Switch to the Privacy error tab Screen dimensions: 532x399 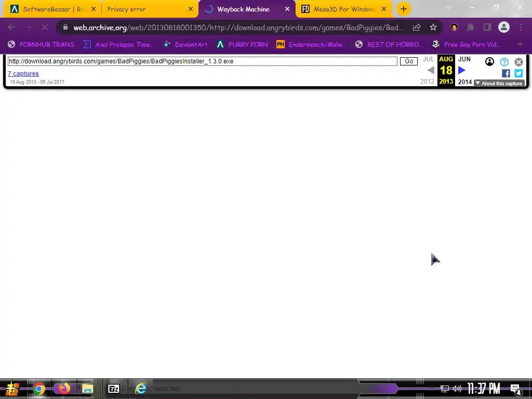(149, 9)
